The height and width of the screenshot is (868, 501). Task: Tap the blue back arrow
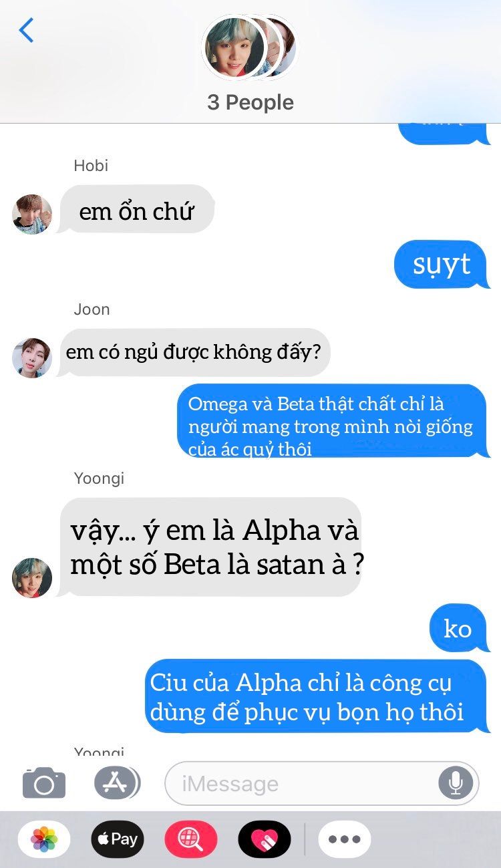point(26,31)
